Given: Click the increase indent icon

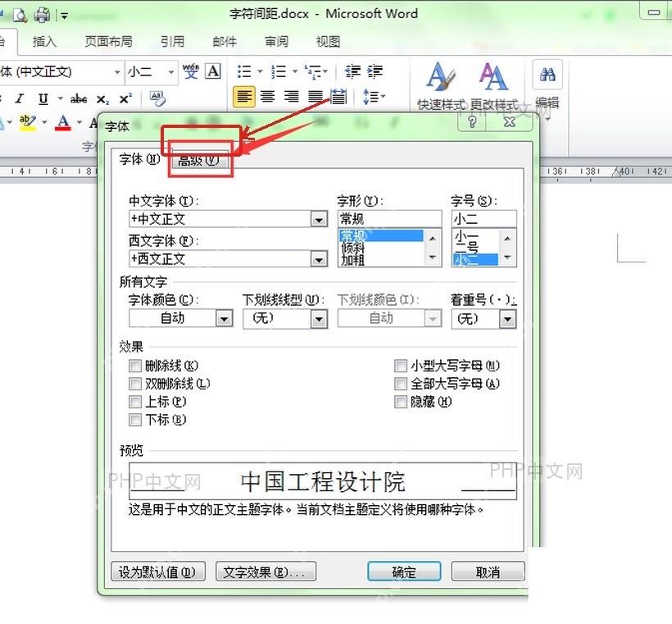Looking at the screenshot, I should point(375,71).
